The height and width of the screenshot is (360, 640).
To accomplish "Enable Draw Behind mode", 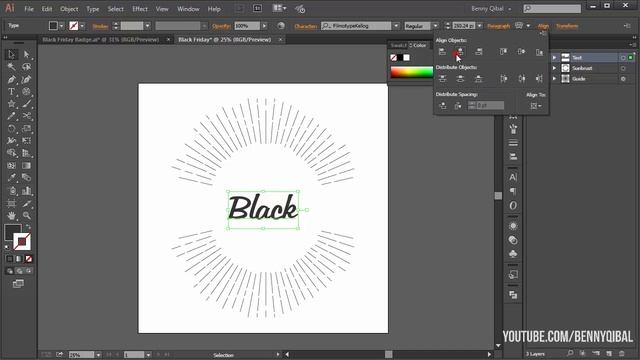I will [x=19, y=271].
